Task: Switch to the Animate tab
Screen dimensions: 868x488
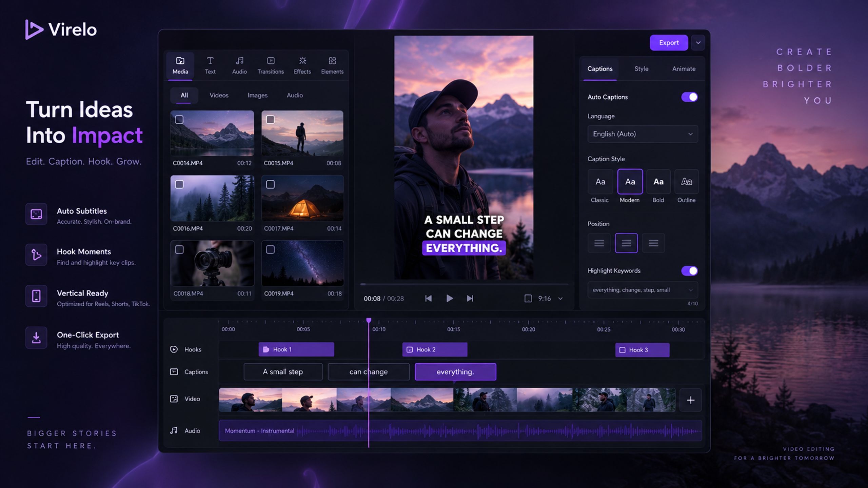Action: [684, 69]
